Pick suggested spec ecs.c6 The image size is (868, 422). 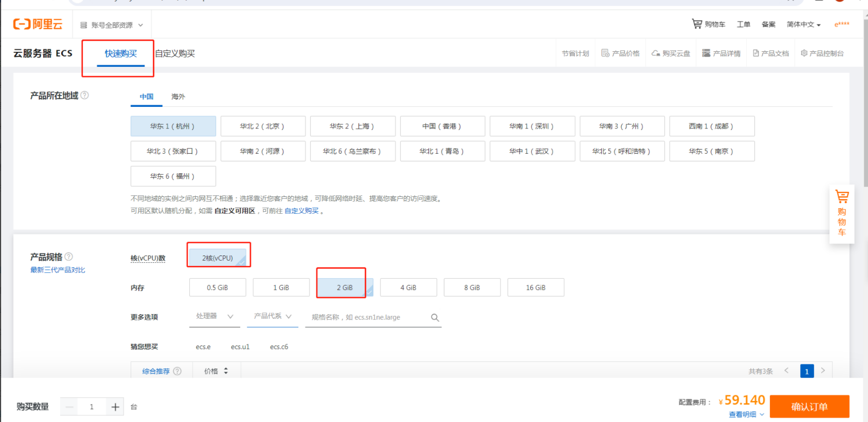coord(279,347)
